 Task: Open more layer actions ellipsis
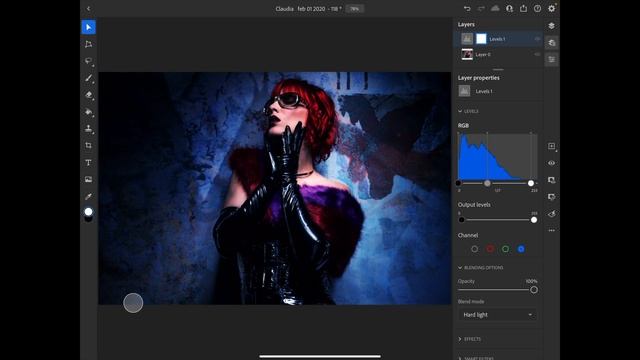point(551,231)
